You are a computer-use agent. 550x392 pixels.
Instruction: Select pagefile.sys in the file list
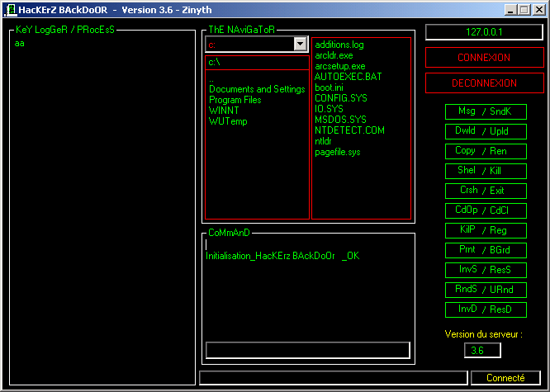tap(338, 152)
